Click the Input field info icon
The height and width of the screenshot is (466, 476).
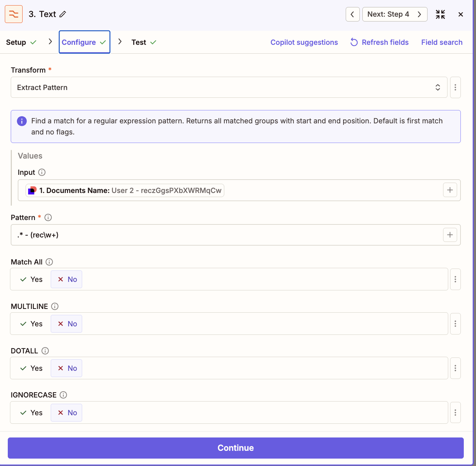pyautogui.click(x=42, y=172)
